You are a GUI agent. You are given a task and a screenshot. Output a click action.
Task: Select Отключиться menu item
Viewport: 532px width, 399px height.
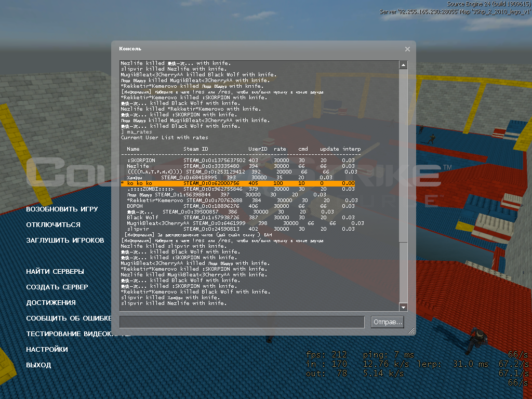coord(54,224)
